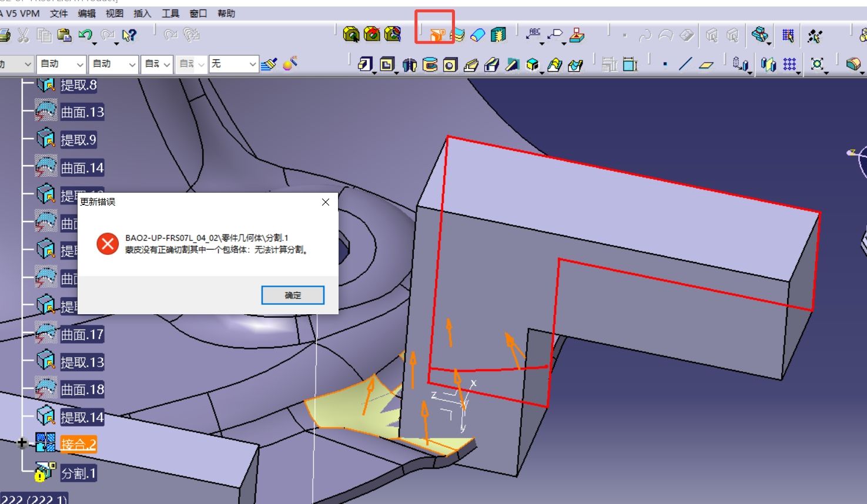Select the failed 分割.1 tree node
Screen dimensions: 867x504
78,473
